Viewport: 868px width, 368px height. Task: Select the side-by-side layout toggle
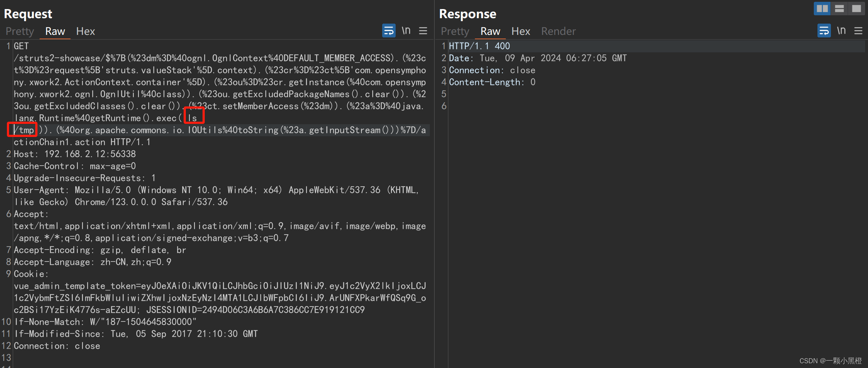822,8
